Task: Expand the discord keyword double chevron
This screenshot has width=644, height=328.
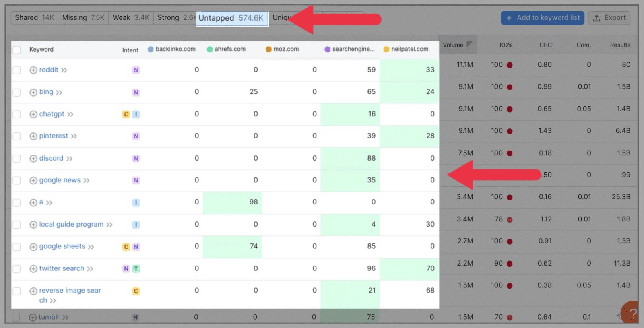Action: tap(70, 159)
